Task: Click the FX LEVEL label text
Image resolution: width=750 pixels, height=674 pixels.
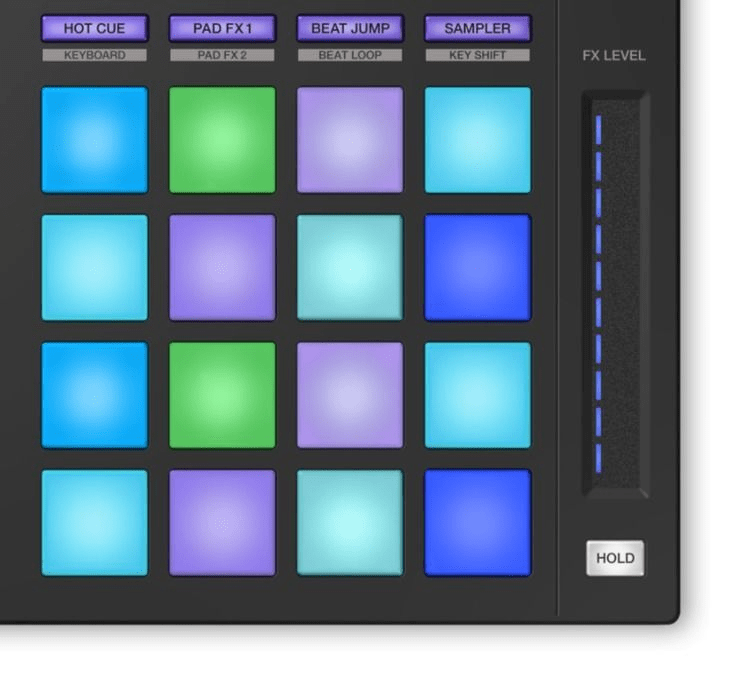Action: [614, 56]
